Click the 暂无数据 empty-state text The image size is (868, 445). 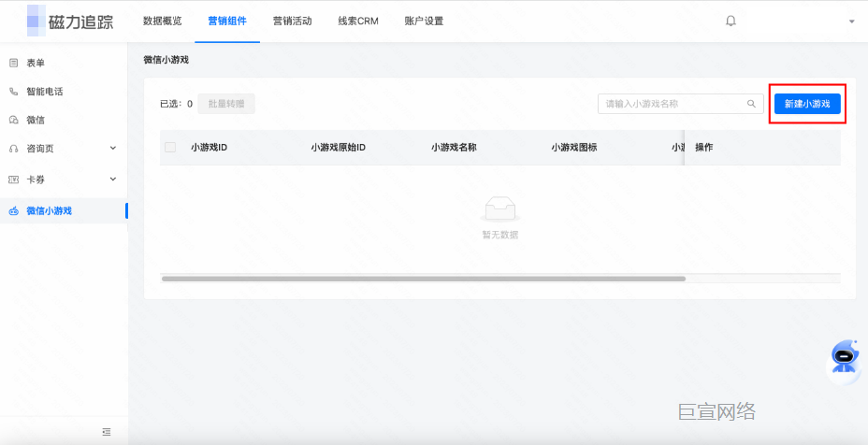(499, 235)
